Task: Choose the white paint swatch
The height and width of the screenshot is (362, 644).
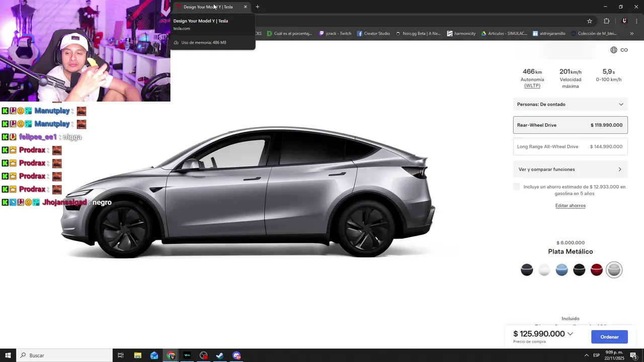Action: [544, 270]
